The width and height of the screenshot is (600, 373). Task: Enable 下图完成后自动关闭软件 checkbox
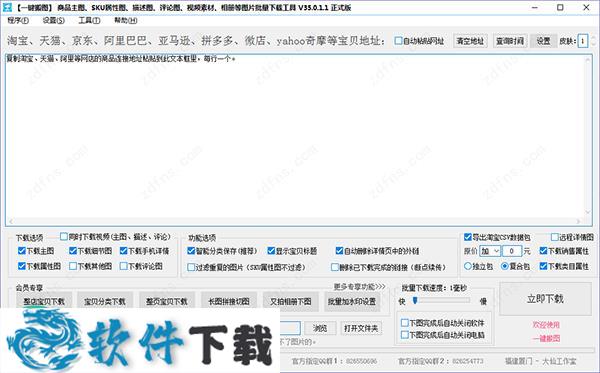click(x=404, y=323)
